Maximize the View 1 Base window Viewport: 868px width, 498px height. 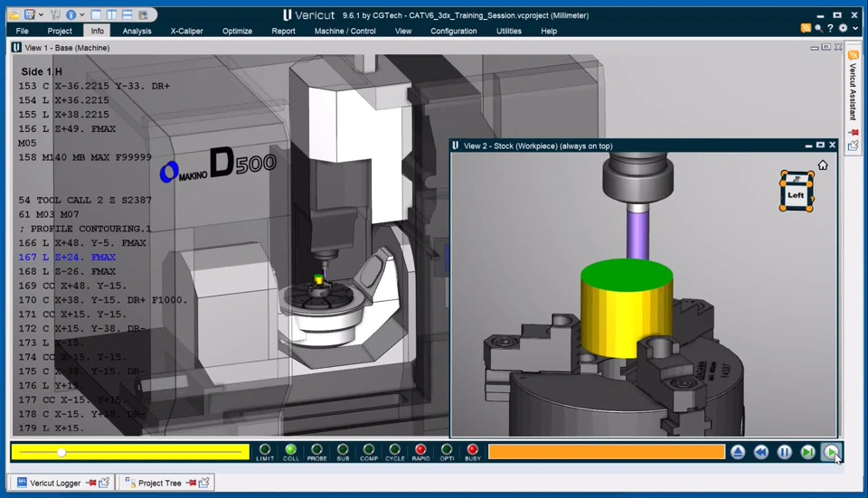[826, 48]
